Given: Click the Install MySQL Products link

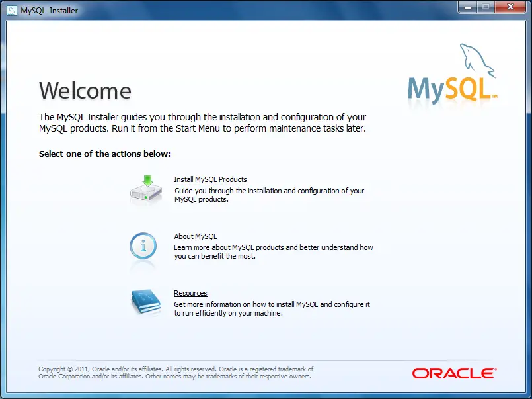Looking at the screenshot, I should 210,179.
